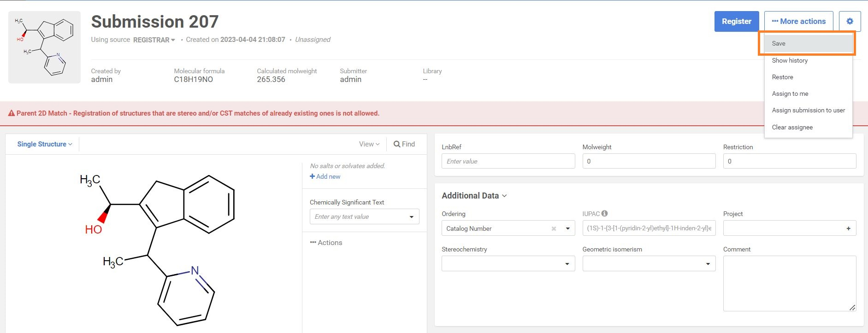Open the Find search tool
868x333 pixels.
tap(404, 144)
